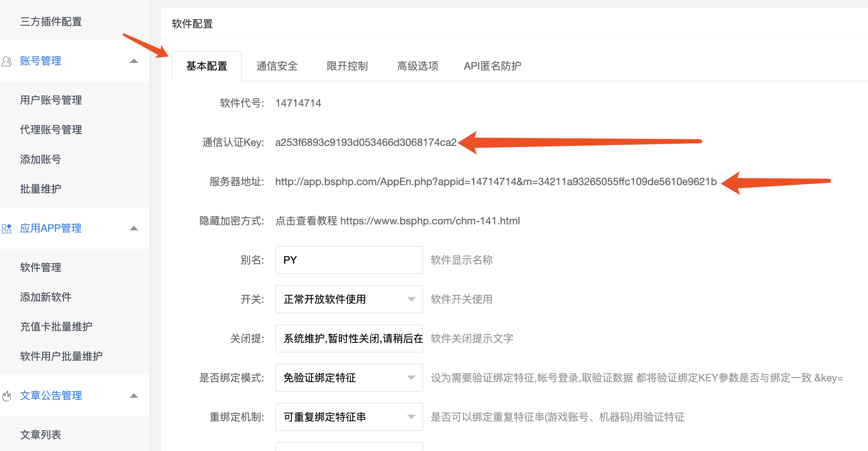Click the 别名 input field containing PY
This screenshot has width=868, height=451.
point(349,260)
